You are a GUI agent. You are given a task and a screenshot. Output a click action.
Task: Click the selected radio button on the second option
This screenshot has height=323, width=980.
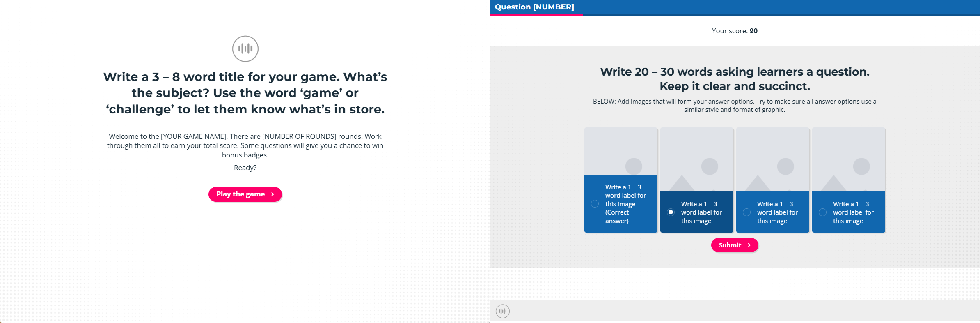[x=671, y=212]
